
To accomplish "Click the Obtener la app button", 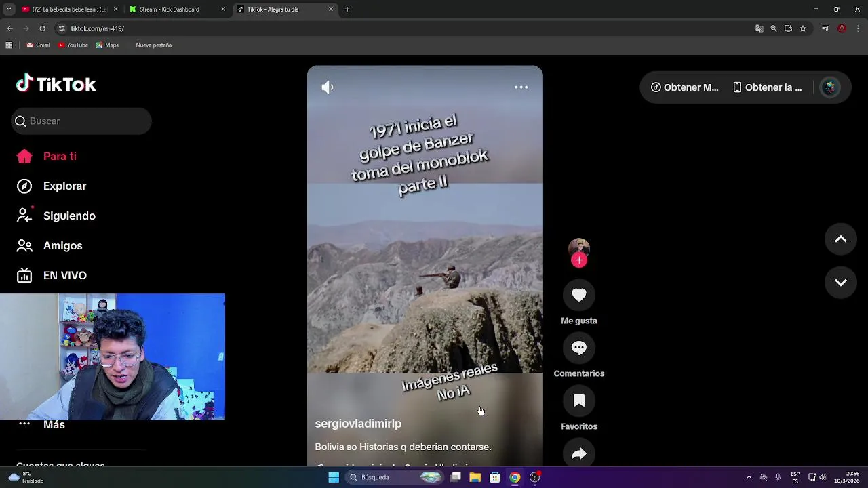I will 768,87.
